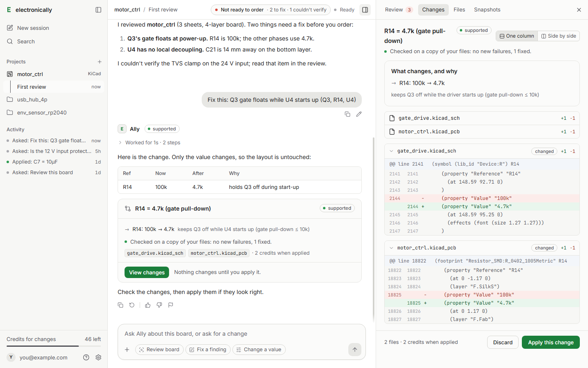Screen dimensions: 588x368
Task: Collapse the left sidebar panel icon
Action: click(x=98, y=10)
